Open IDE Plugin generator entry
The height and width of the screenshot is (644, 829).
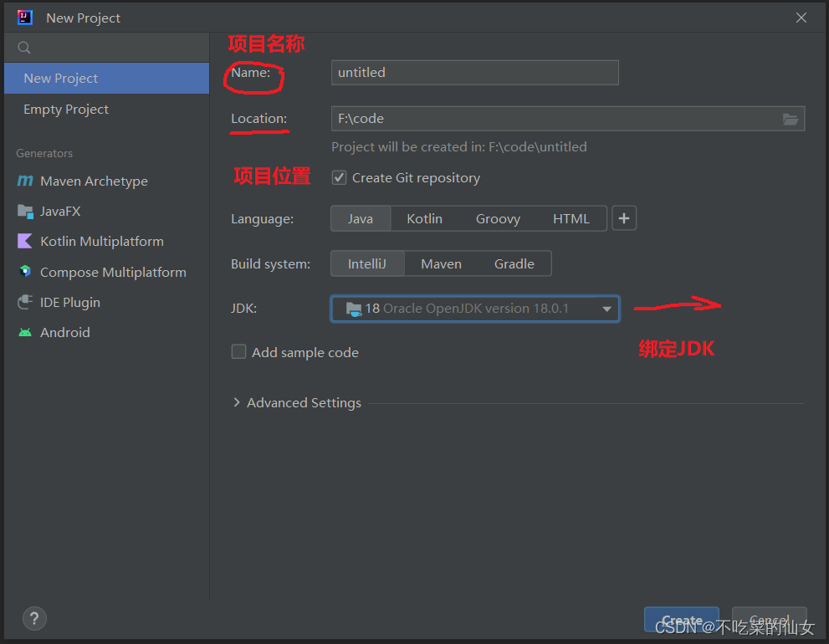pyautogui.click(x=107, y=302)
